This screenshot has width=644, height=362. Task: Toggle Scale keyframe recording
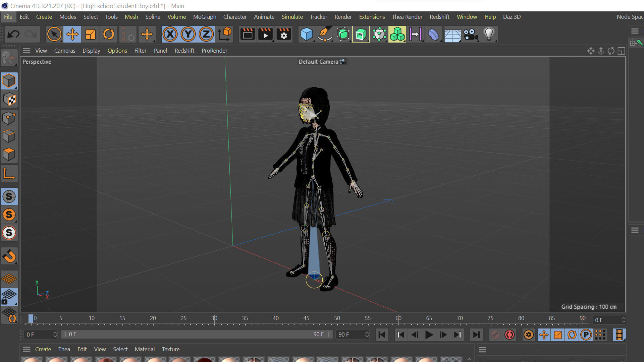(x=558, y=335)
